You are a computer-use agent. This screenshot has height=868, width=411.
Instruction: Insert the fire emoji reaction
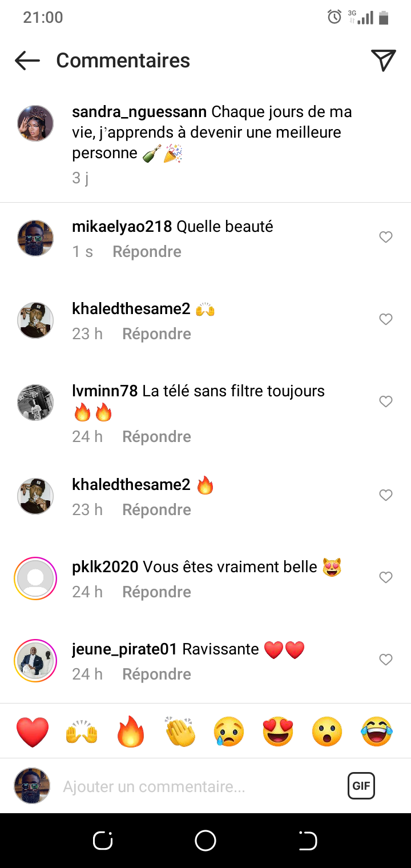[131, 732]
